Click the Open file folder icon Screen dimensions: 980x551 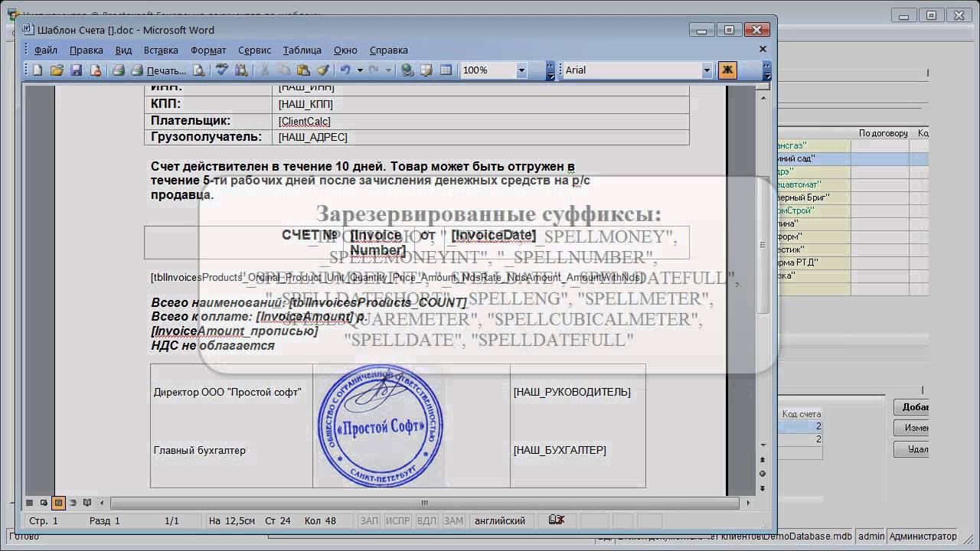point(57,70)
